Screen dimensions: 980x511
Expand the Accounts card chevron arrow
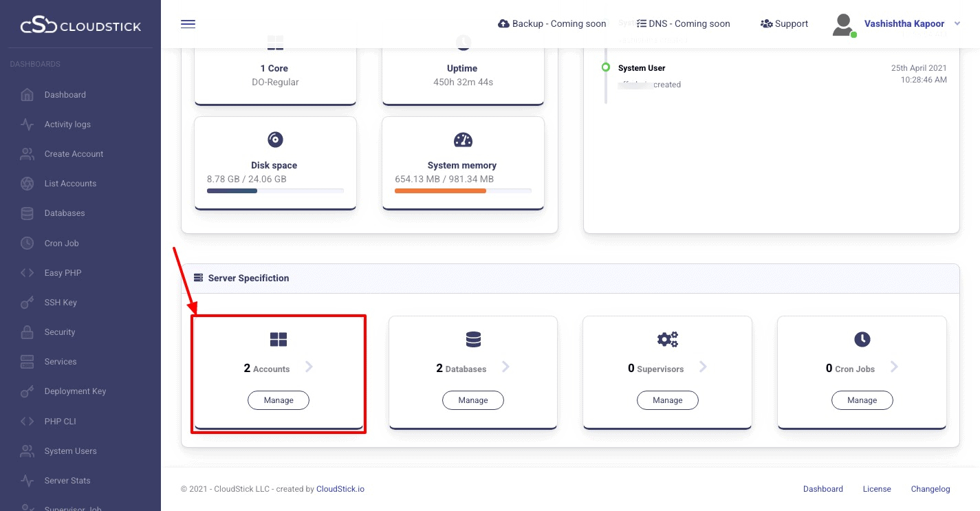309,367
